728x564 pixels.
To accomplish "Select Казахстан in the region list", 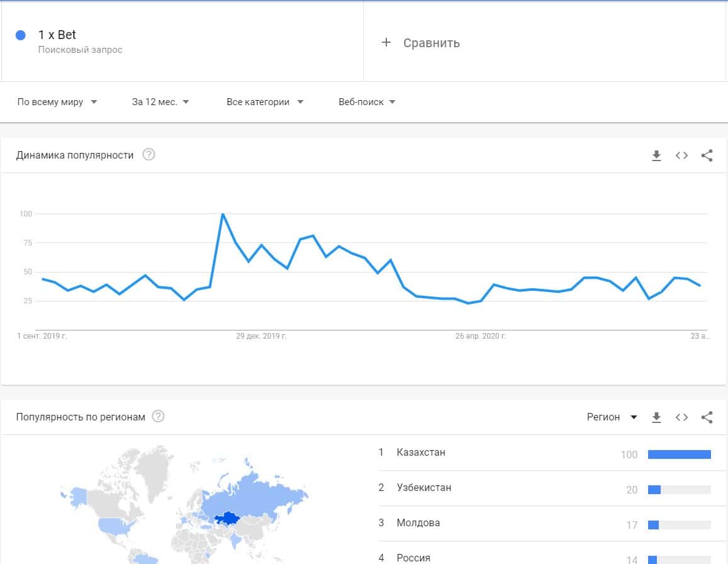I will click(x=421, y=452).
